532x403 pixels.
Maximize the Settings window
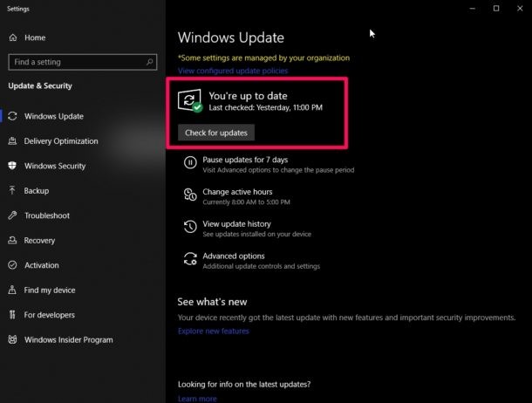pos(496,9)
